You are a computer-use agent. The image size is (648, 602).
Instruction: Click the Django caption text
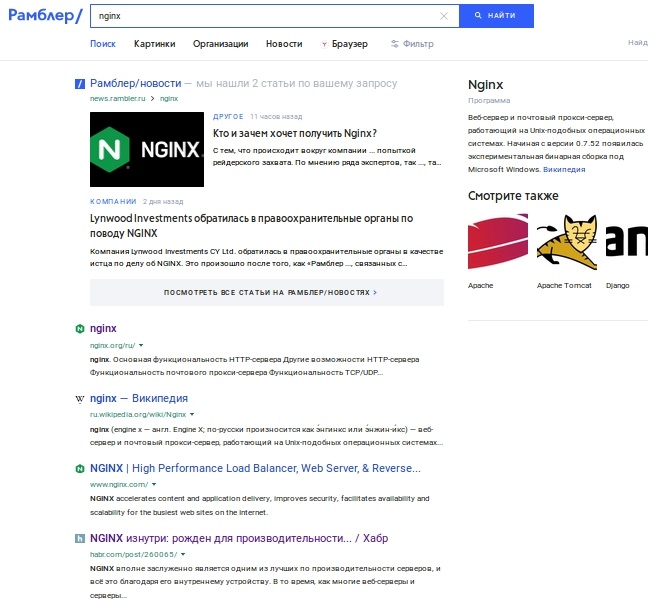(618, 286)
